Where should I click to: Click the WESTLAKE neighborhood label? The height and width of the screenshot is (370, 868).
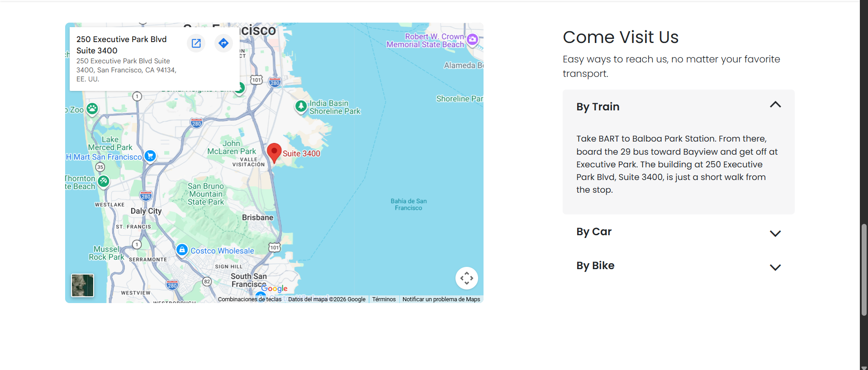pos(109,205)
